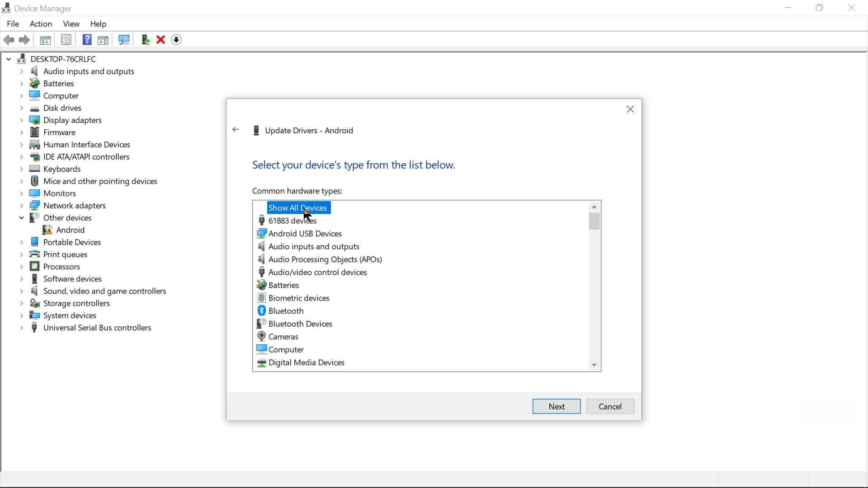
Task: Select Software devices in the tree
Action: pos(72,279)
